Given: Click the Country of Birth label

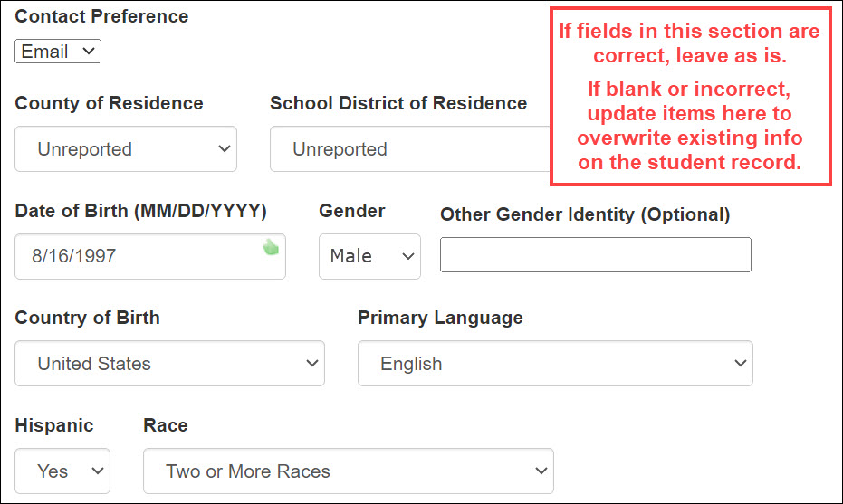Looking at the screenshot, I should (87, 318).
